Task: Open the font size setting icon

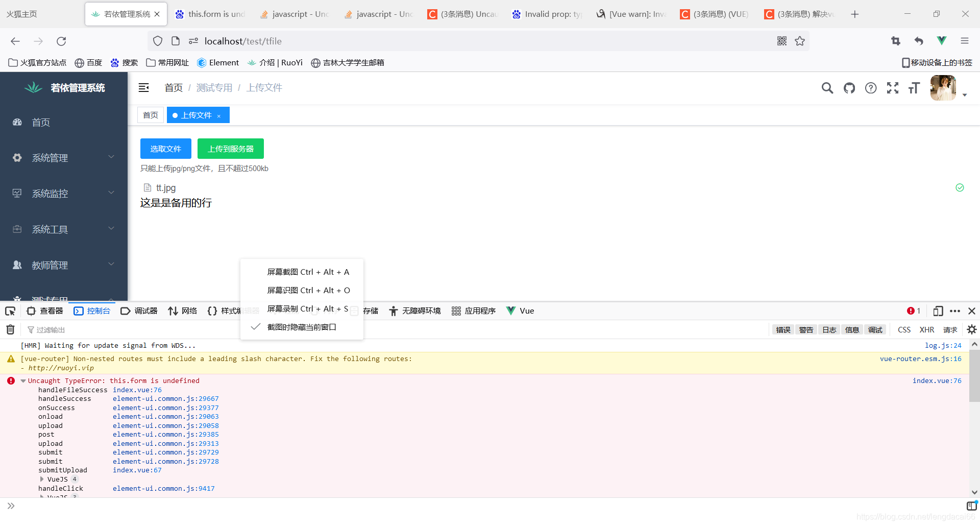Action: click(x=914, y=88)
